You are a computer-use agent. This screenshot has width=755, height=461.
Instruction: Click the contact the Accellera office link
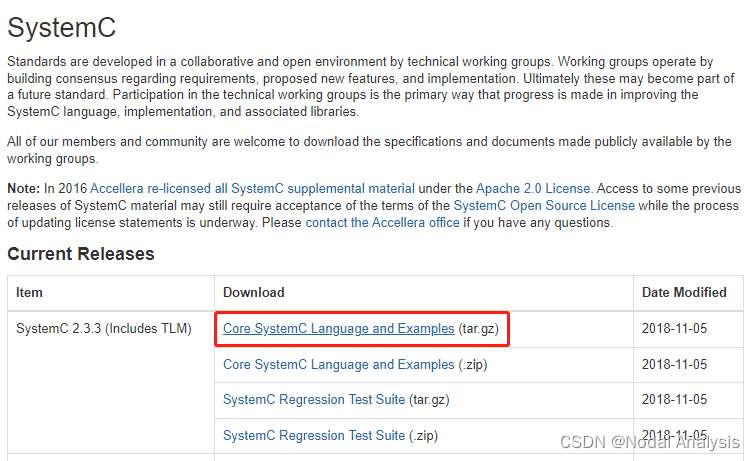click(x=382, y=222)
